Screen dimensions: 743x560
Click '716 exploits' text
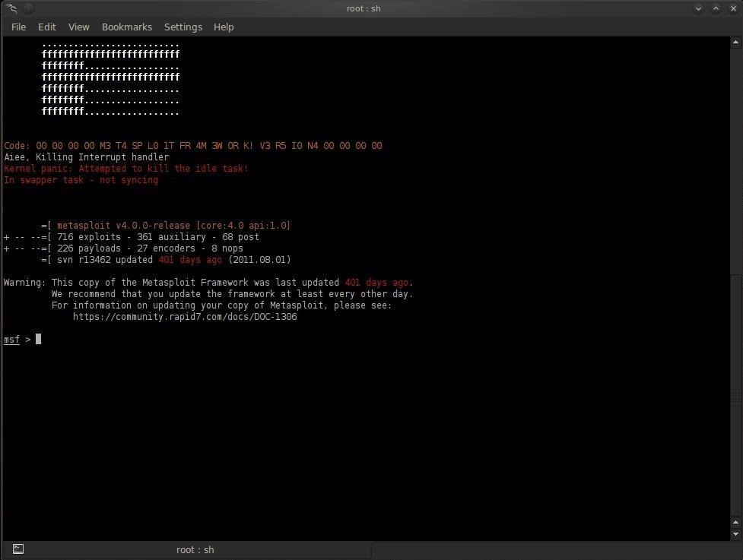pos(89,237)
